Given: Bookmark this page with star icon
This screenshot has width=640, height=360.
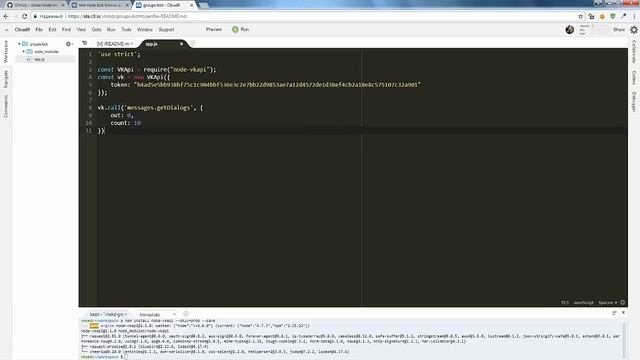Looking at the screenshot, I should point(580,16).
